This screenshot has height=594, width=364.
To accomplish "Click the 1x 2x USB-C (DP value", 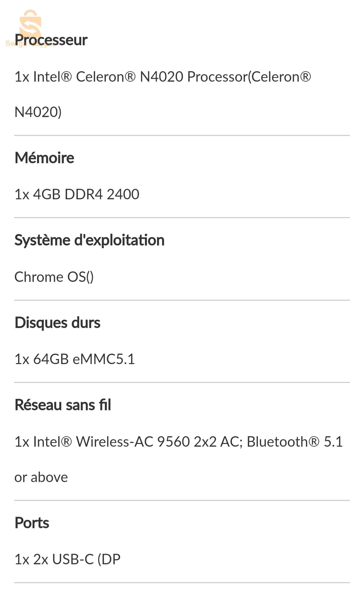I will point(67,559).
